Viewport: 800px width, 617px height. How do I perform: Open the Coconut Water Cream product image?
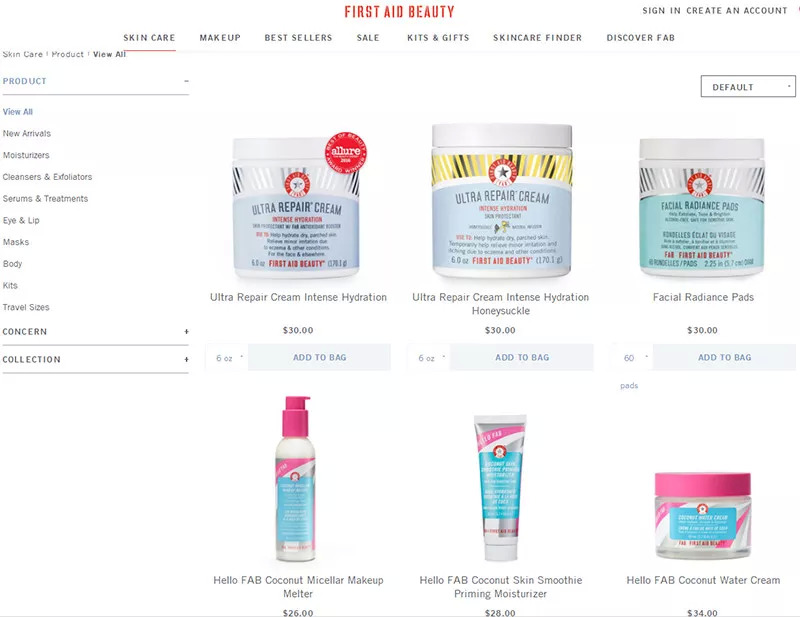click(x=703, y=515)
